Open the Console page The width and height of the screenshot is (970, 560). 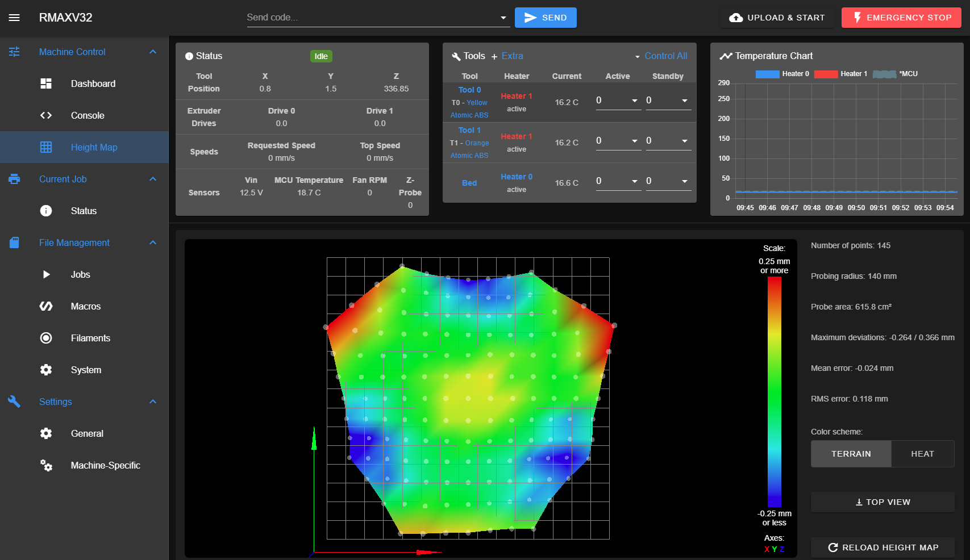pyautogui.click(x=84, y=115)
